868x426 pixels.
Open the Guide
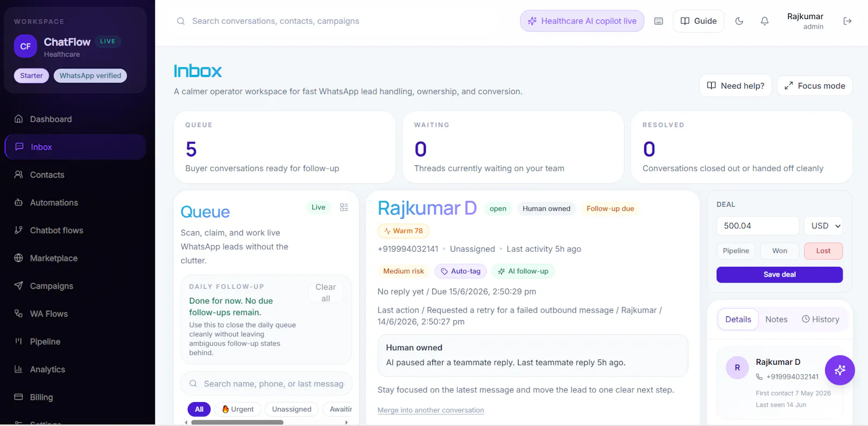pyautogui.click(x=699, y=21)
